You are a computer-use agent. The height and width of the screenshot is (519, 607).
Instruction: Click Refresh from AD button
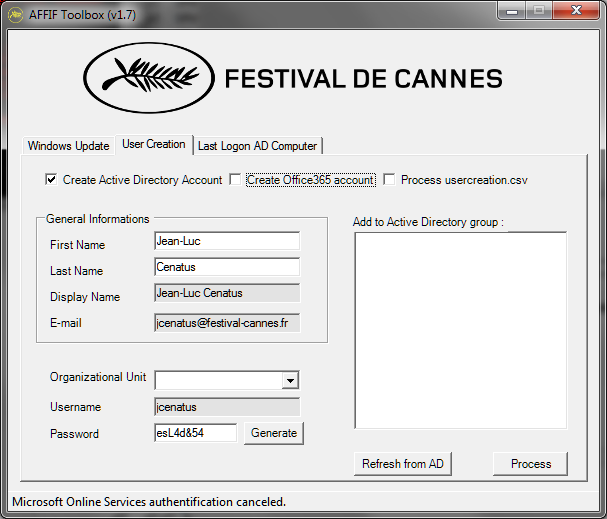click(x=403, y=464)
